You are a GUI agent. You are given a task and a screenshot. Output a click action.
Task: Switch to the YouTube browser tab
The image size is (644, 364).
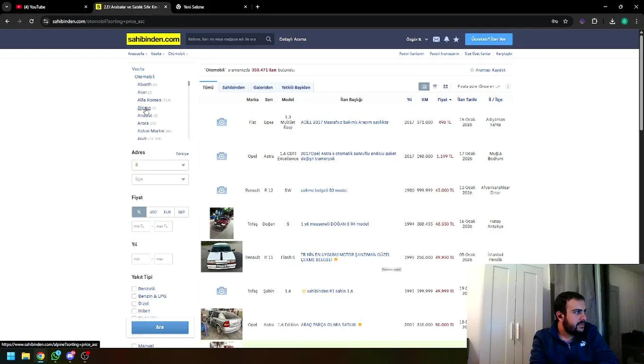point(51,7)
